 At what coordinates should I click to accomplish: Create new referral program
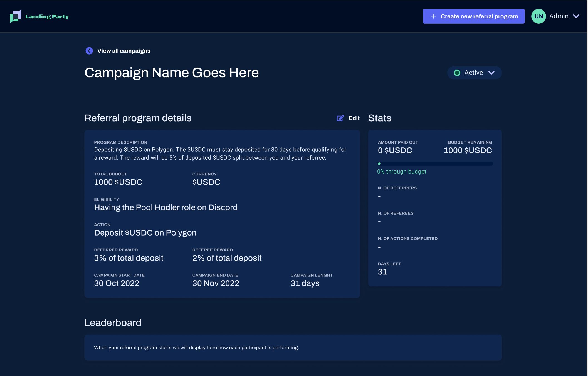(474, 16)
